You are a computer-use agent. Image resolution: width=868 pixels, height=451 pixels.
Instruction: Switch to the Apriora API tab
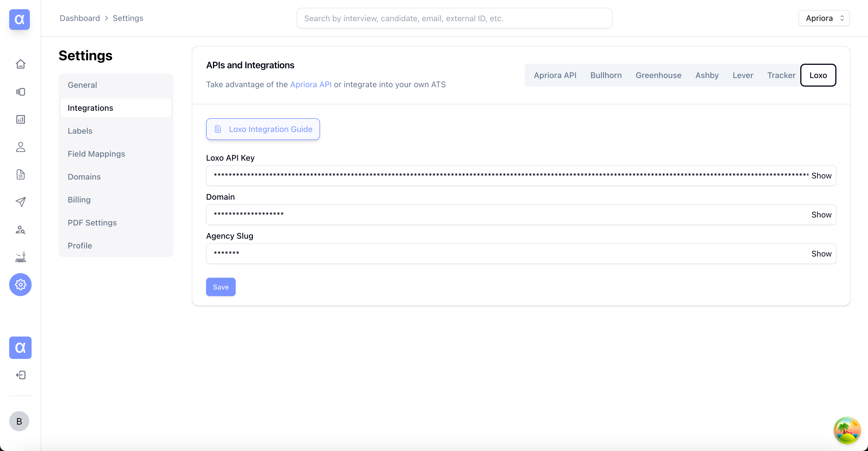coord(555,75)
